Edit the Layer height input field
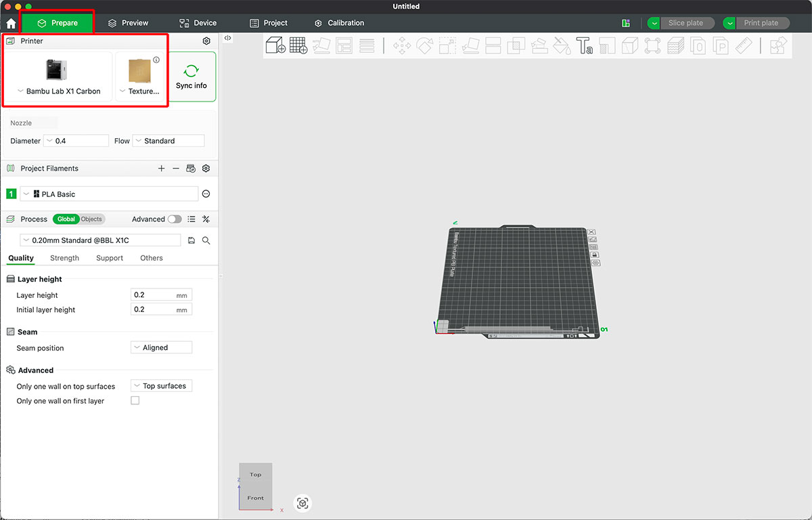This screenshot has width=812, height=520. pos(161,294)
